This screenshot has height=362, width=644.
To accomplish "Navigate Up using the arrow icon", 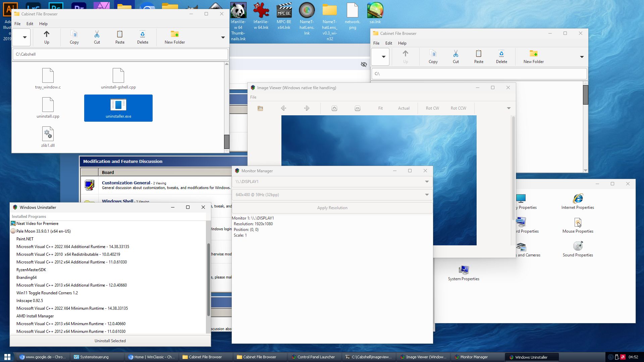I will click(47, 37).
